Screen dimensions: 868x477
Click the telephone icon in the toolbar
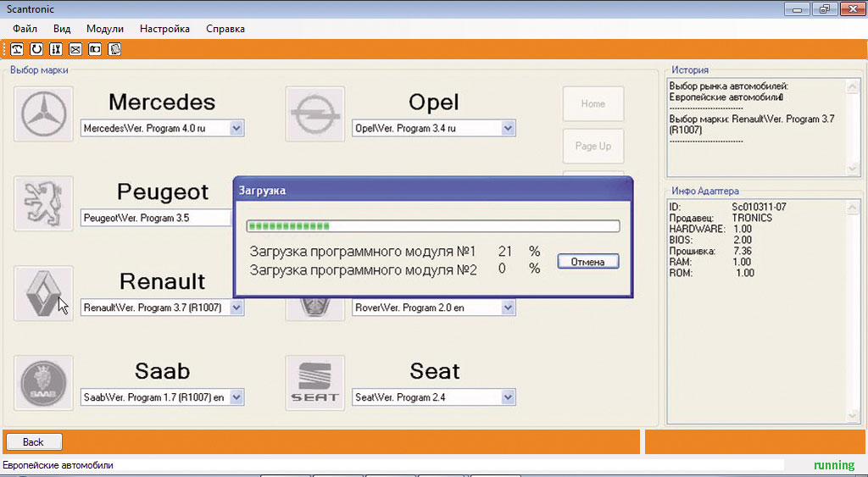[17, 49]
